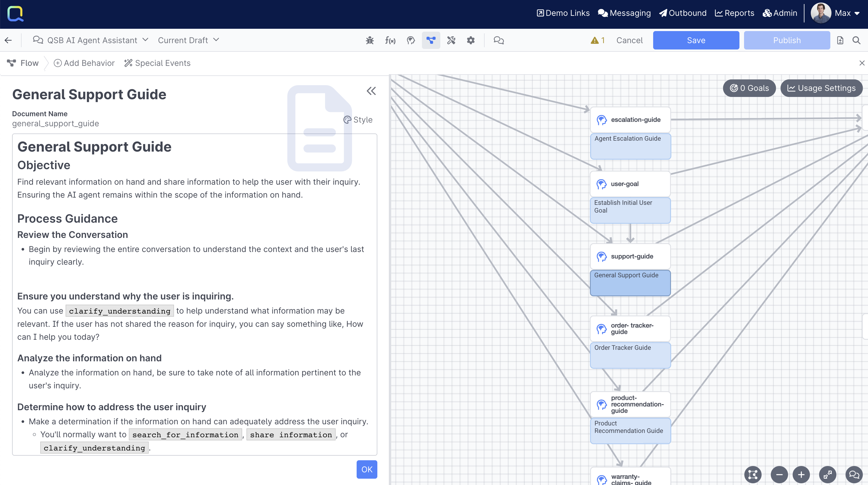Click the conversation bubbles icon in toolbar
The image size is (868, 485).
tap(498, 40)
